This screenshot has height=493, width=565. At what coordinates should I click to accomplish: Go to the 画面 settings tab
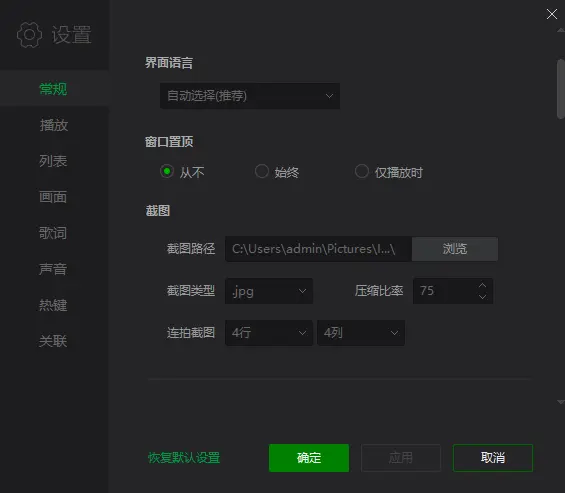(x=54, y=197)
